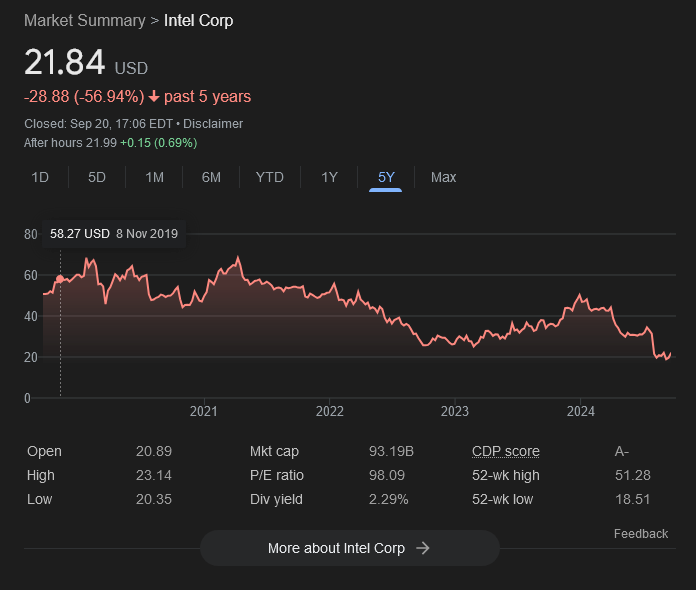Switch chart to 1M range
This screenshot has height=590, width=696.
click(x=154, y=178)
